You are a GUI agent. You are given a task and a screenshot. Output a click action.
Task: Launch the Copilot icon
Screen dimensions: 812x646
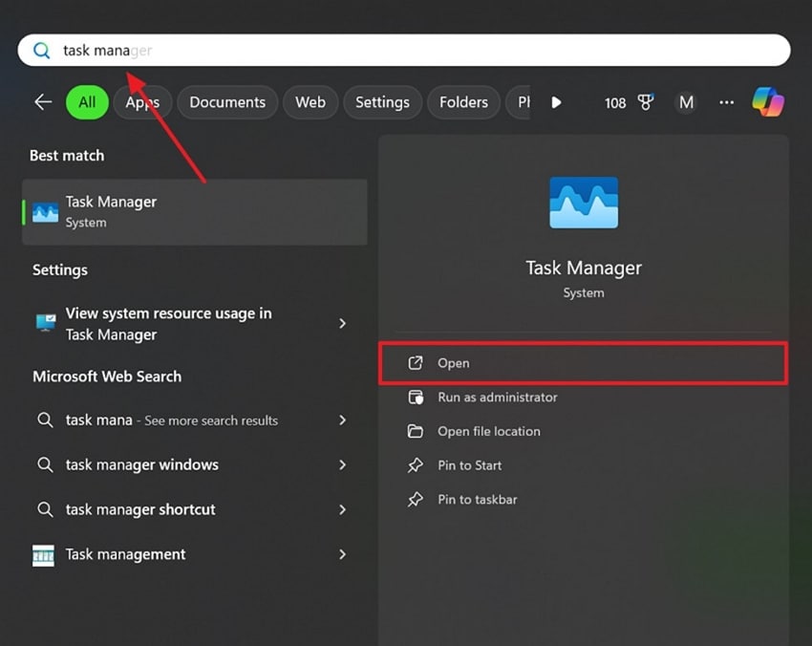coord(768,101)
